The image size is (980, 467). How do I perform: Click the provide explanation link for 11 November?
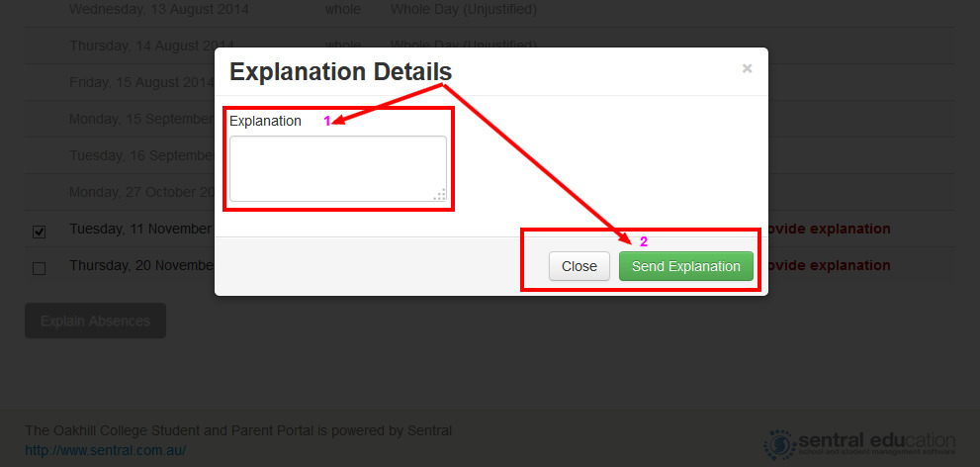pos(830,229)
